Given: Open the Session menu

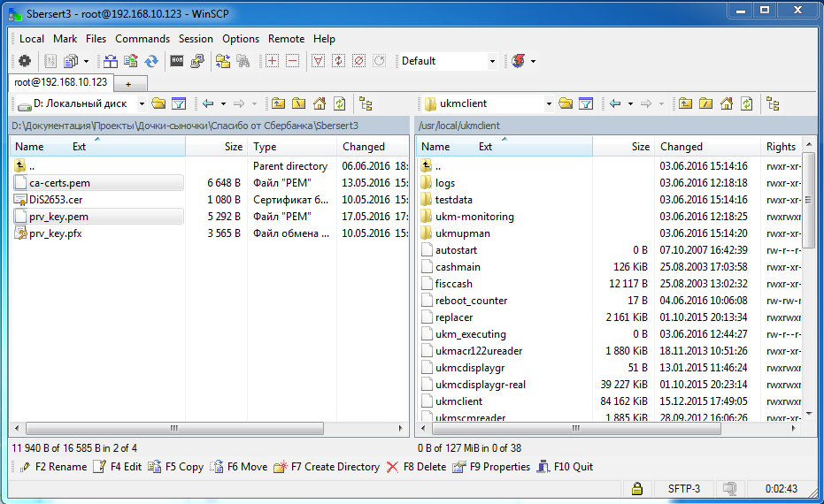Looking at the screenshot, I should click(196, 39).
